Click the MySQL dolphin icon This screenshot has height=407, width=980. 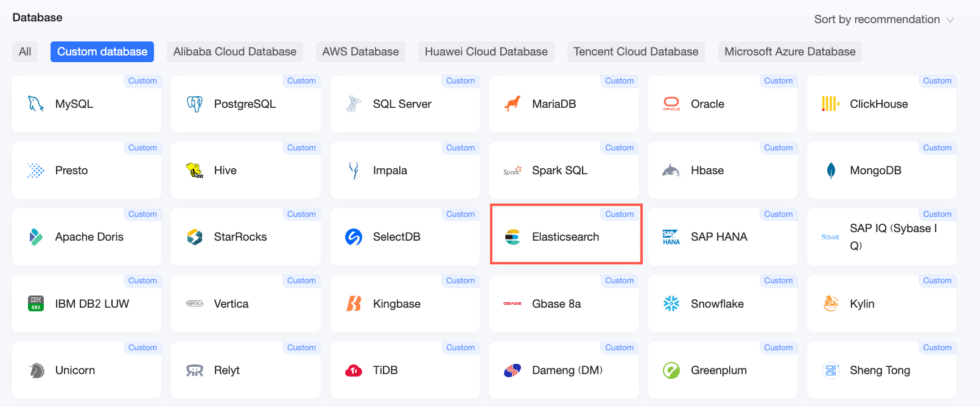(36, 104)
